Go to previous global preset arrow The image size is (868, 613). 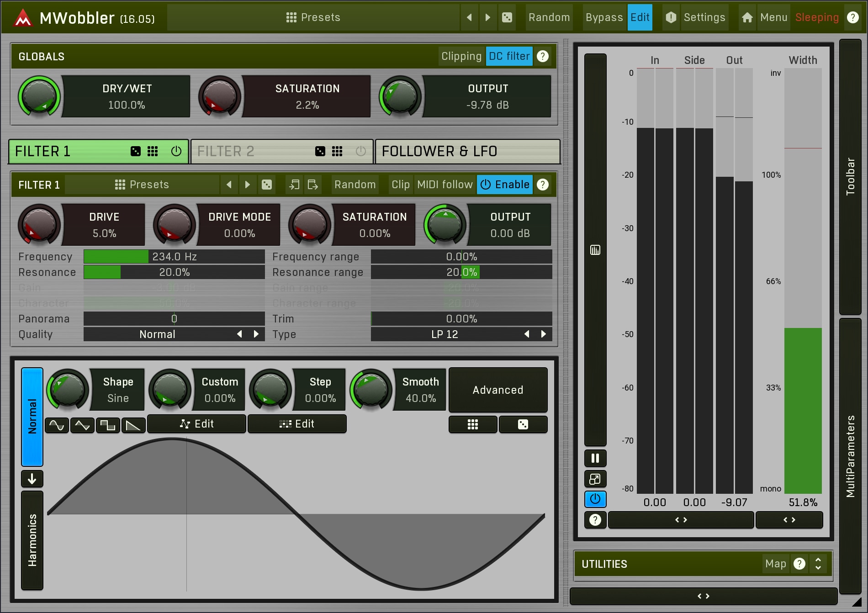pyautogui.click(x=469, y=17)
